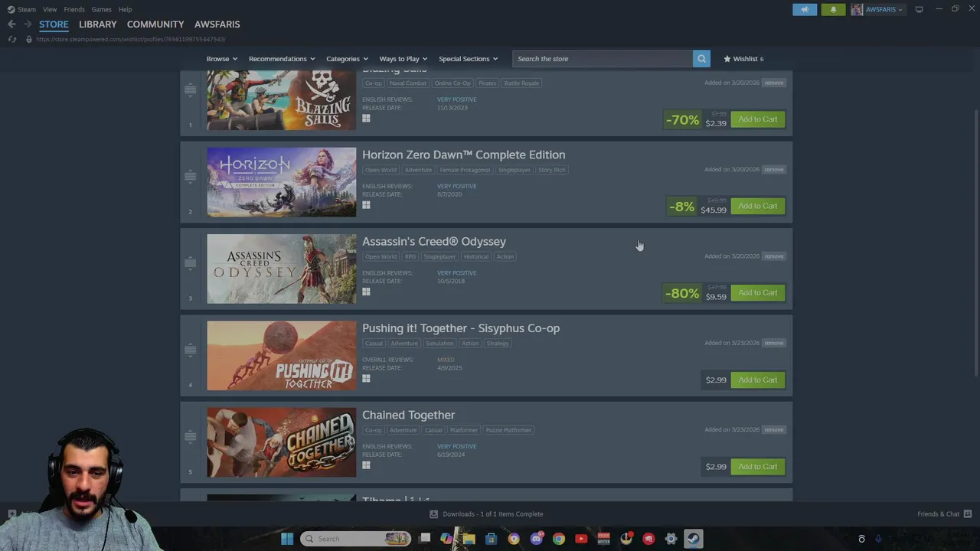Click the Search the store field

click(x=603, y=59)
